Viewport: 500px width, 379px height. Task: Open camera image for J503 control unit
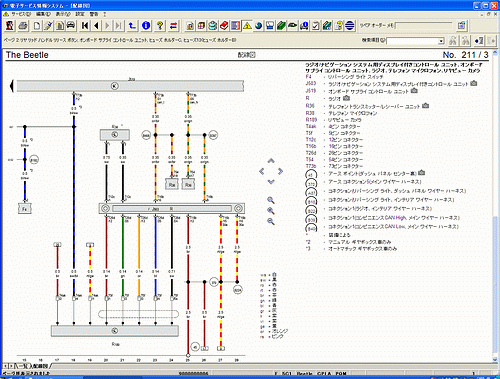pos(474,83)
